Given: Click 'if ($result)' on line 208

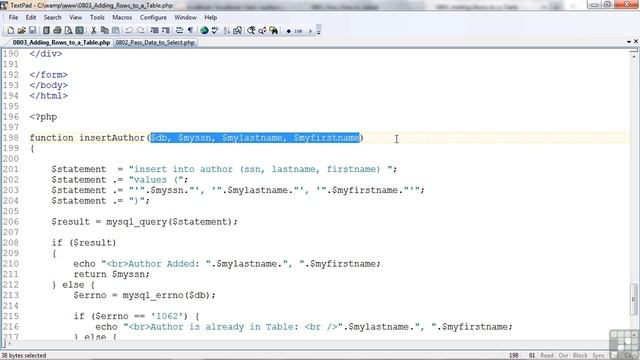Looking at the screenshot, I should pos(84,243).
